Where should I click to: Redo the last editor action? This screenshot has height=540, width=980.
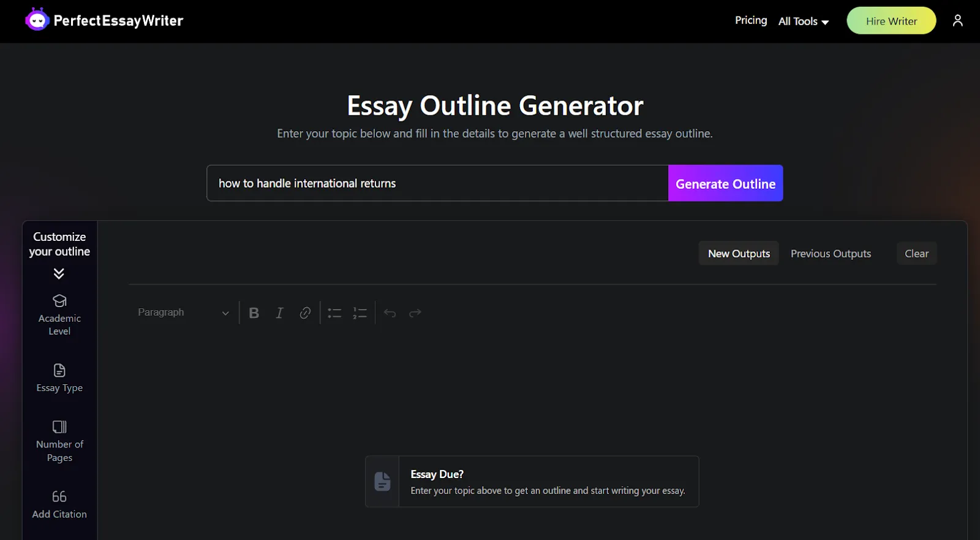click(x=415, y=313)
